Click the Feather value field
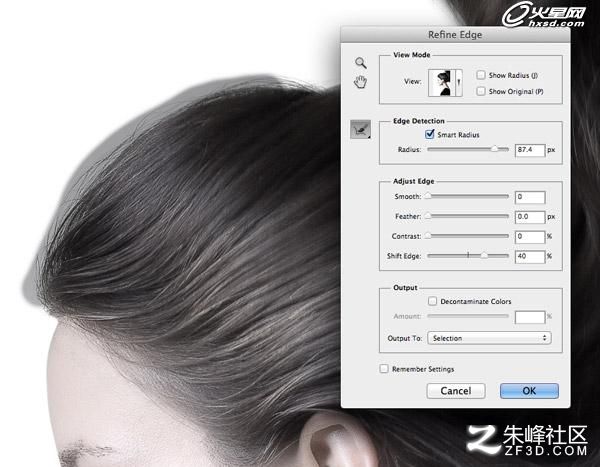 [530, 217]
